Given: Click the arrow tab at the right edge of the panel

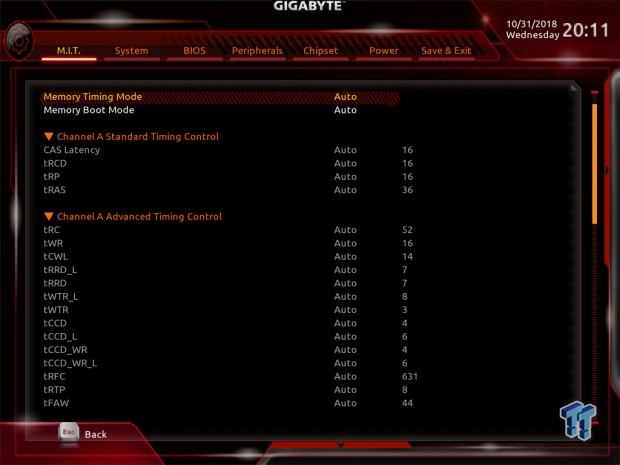Looking at the screenshot, I should click(x=608, y=170).
